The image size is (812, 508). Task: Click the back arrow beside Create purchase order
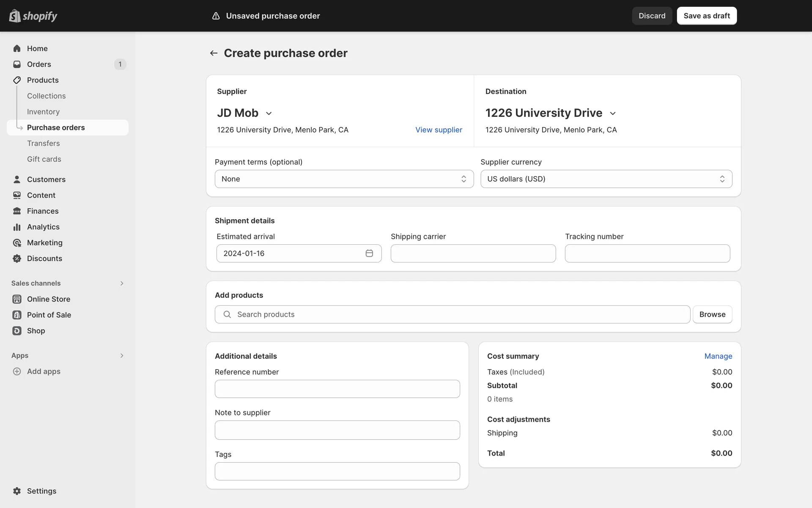click(x=214, y=53)
